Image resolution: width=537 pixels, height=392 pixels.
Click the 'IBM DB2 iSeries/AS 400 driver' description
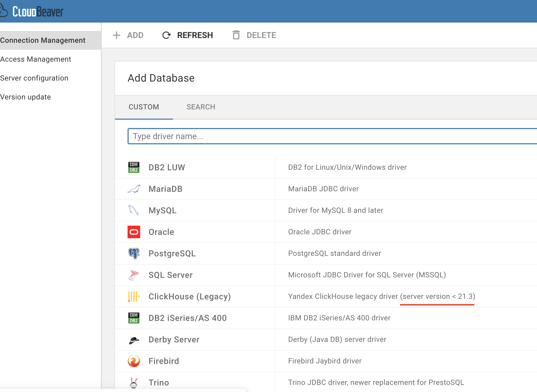pyautogui.click(x=339, y=318)
